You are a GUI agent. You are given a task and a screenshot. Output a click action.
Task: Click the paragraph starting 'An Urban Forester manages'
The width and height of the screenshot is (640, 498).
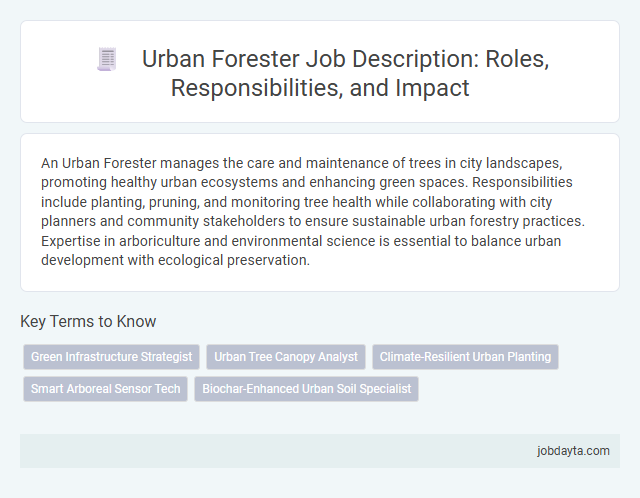tap(313, 211)
